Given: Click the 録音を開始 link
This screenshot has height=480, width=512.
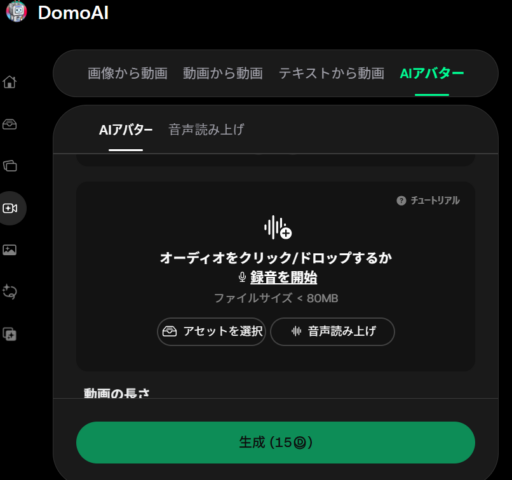Looking at the screenshot, I should (x=284, y=277).
